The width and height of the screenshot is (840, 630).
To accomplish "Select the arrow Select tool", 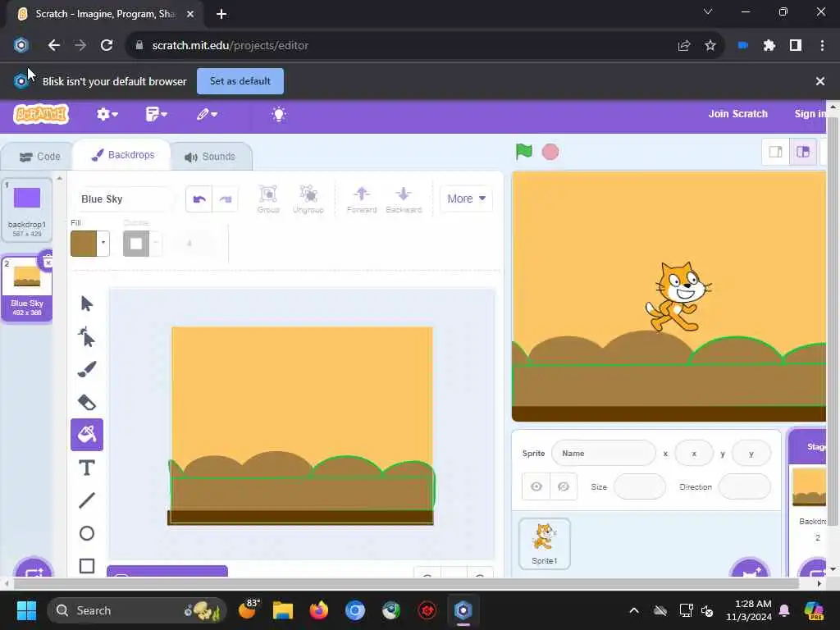I will (86, 304).
